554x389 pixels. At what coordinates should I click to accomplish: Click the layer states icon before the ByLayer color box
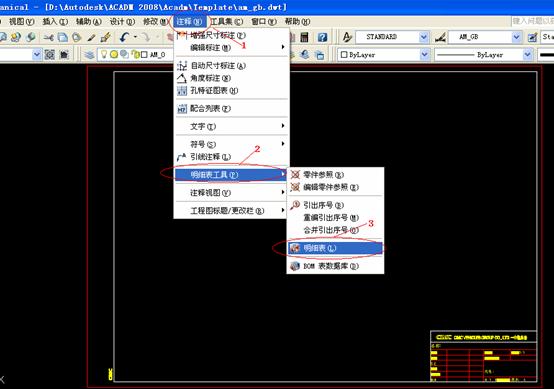(x=320, y=55)
